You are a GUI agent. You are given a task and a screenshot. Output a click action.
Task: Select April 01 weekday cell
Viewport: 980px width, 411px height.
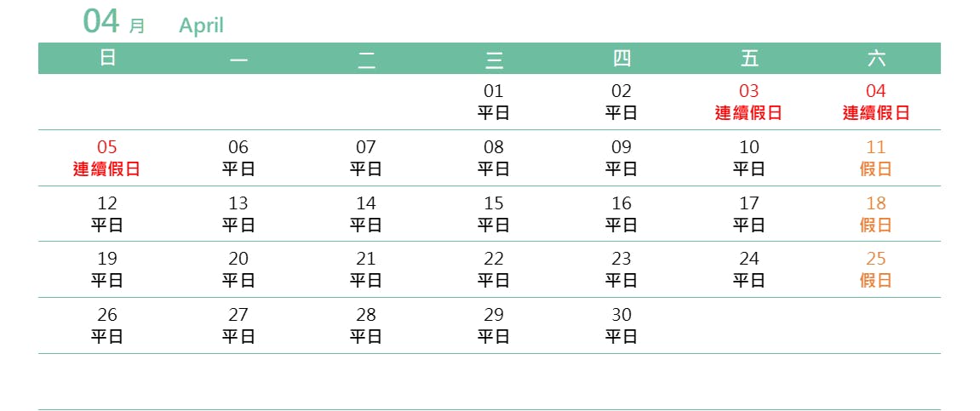493,101
